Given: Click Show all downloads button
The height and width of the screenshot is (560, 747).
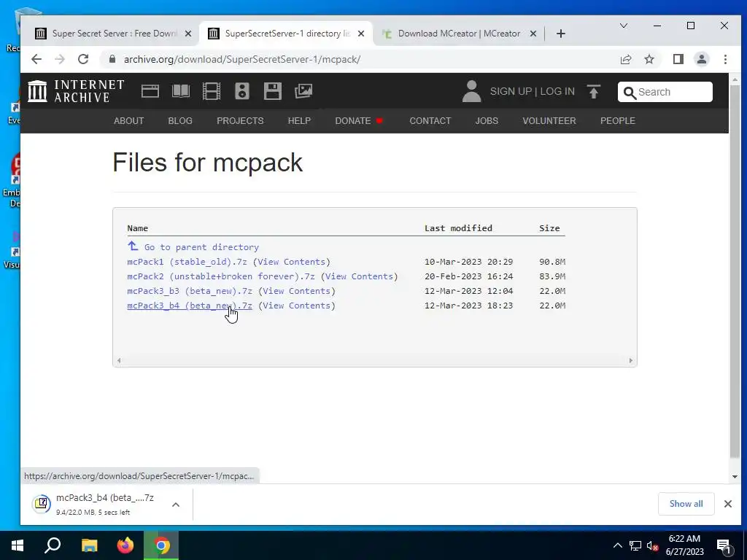Looking at the screenshot, I should coord(686,504).
